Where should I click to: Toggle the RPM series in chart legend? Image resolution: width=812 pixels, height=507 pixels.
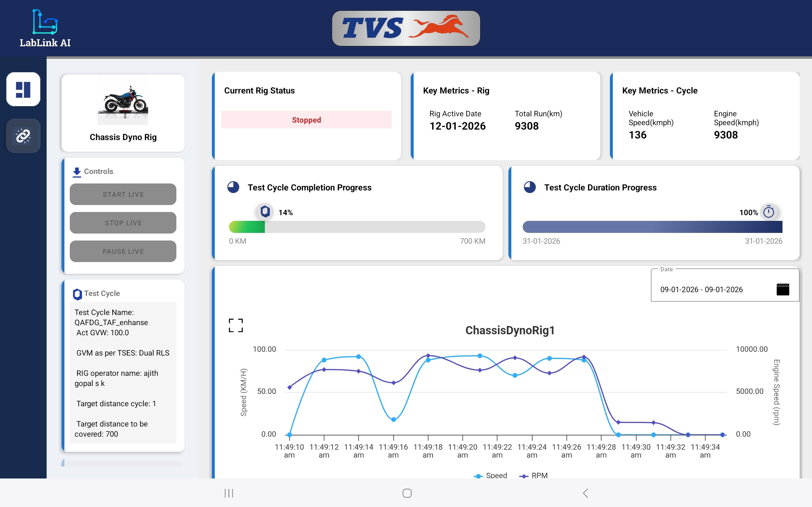tap(534, 476)
